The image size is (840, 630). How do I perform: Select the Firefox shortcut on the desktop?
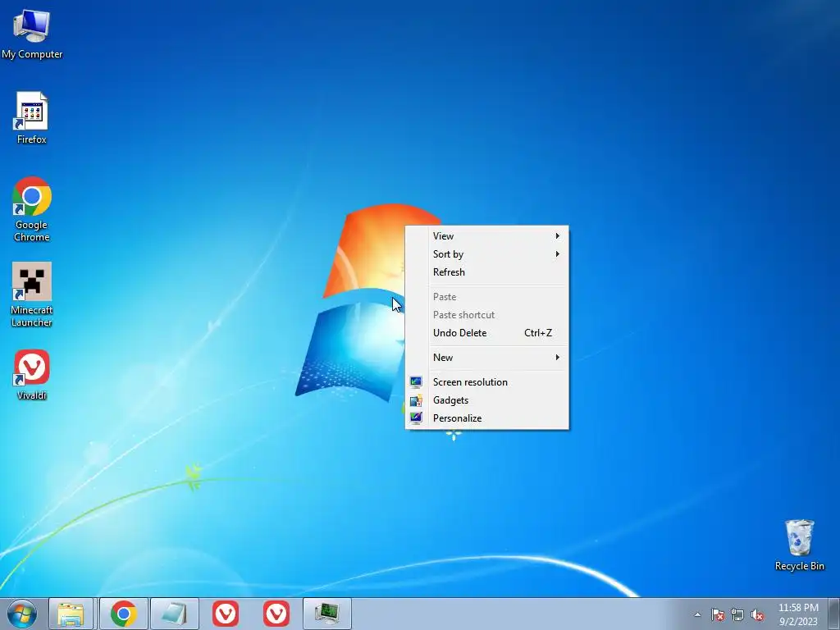(32, 118)
